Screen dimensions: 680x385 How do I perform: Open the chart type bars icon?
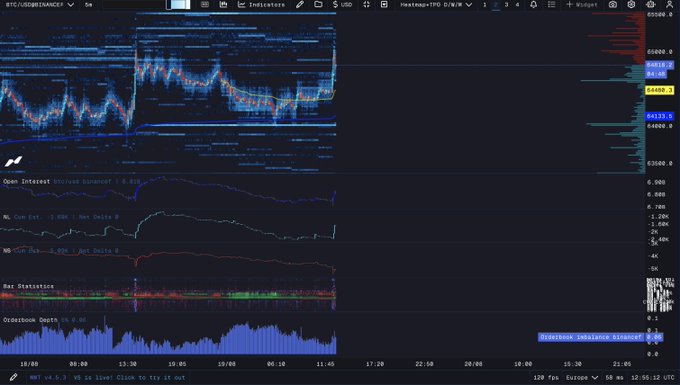tap(223, 4)
